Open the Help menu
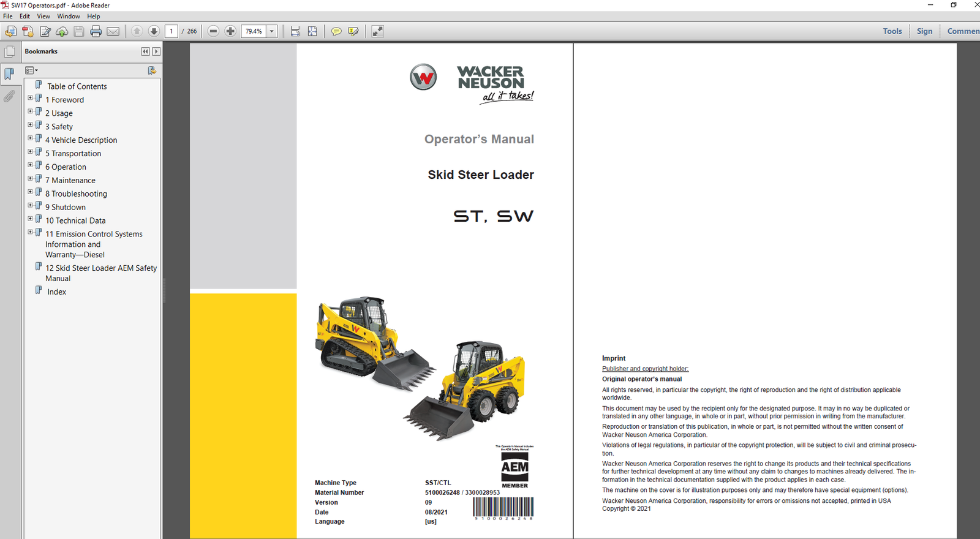The width and height of the screenshot is (980, 539). pyautogui.click(x=93, y=17)
